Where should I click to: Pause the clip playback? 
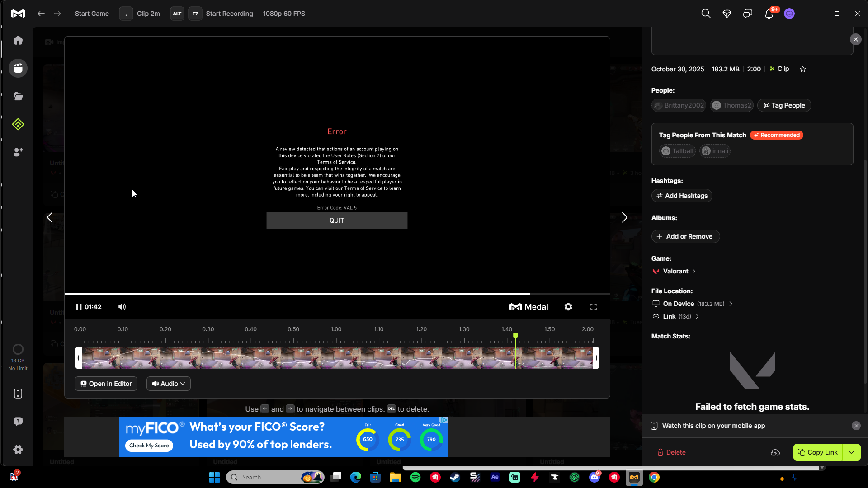[79, 307]
